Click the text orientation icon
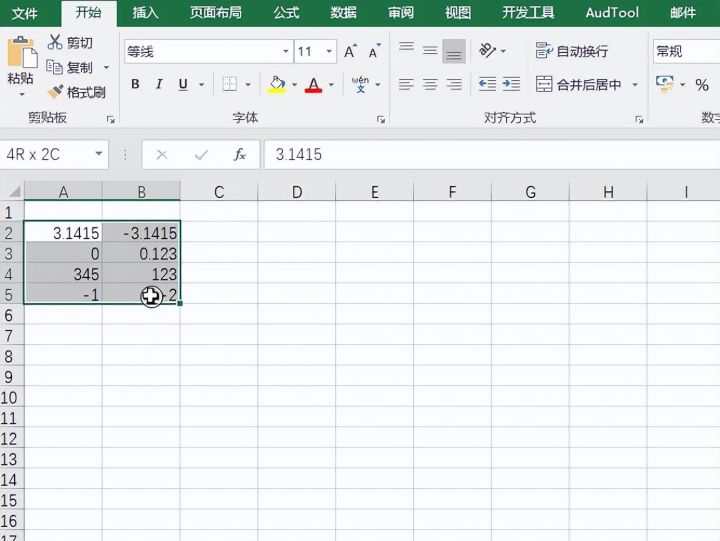This screenshot has width=720, height=541. click(487, 50)
